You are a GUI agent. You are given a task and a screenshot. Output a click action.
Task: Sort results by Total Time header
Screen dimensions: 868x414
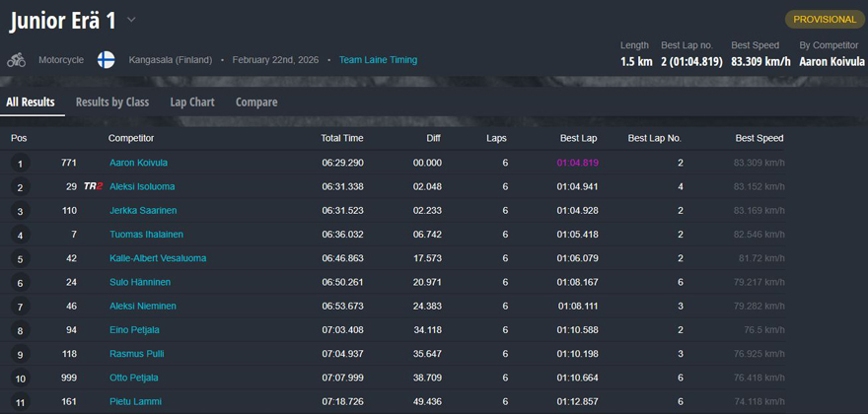tap(341, 138)
